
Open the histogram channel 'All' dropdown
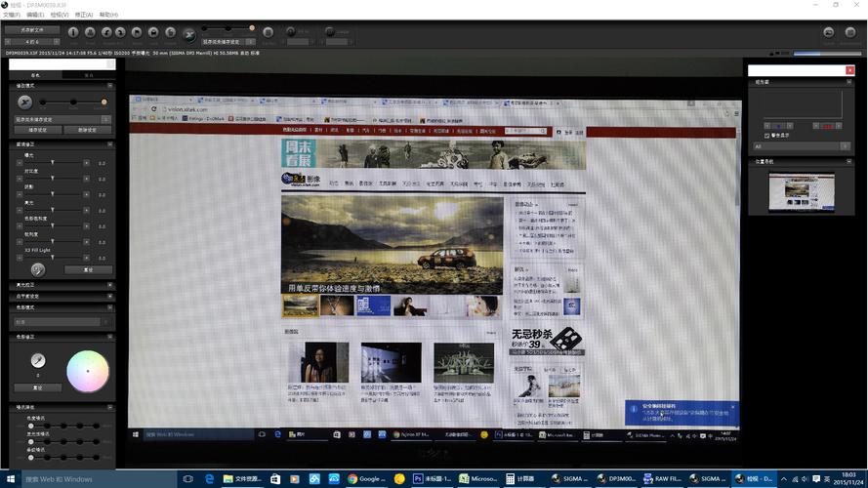pyautogui.click(x=798, y=146)
